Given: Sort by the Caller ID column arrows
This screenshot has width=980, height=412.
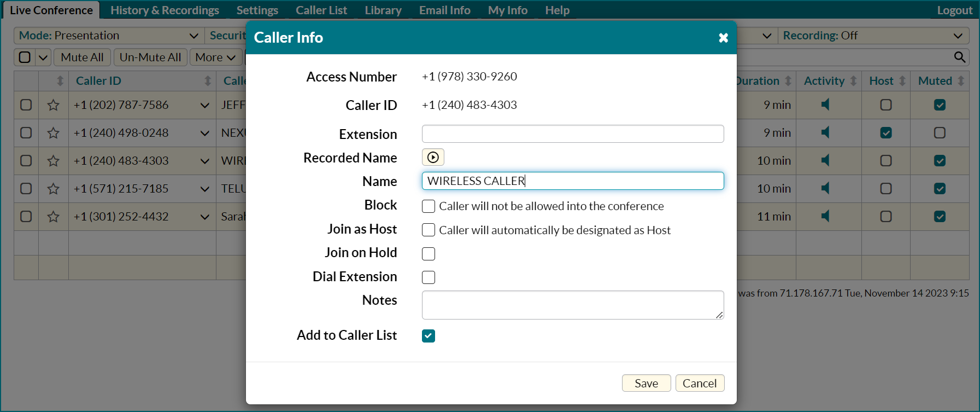Looking at the screenshot, I should pyautogui.click(x=208, y=81).
